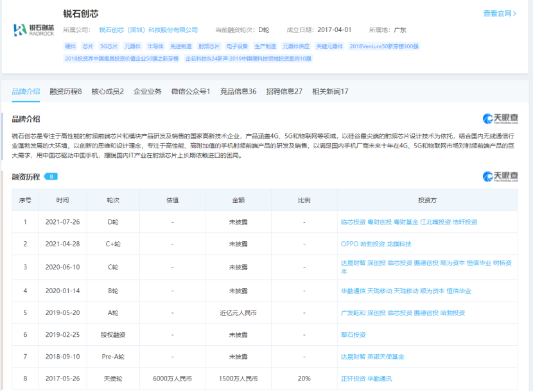Click the 锐石创芯 RADROCK company logo
The image size is (533, 392).
33,30
